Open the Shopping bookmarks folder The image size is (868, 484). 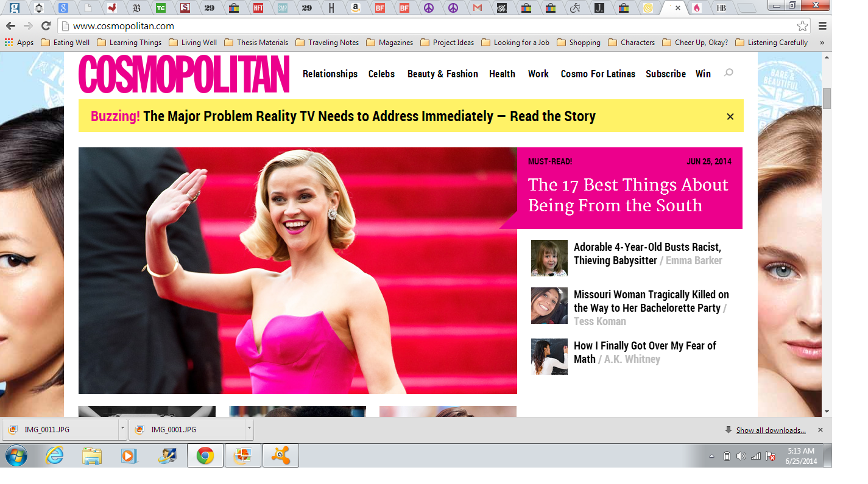coord(579,43)
